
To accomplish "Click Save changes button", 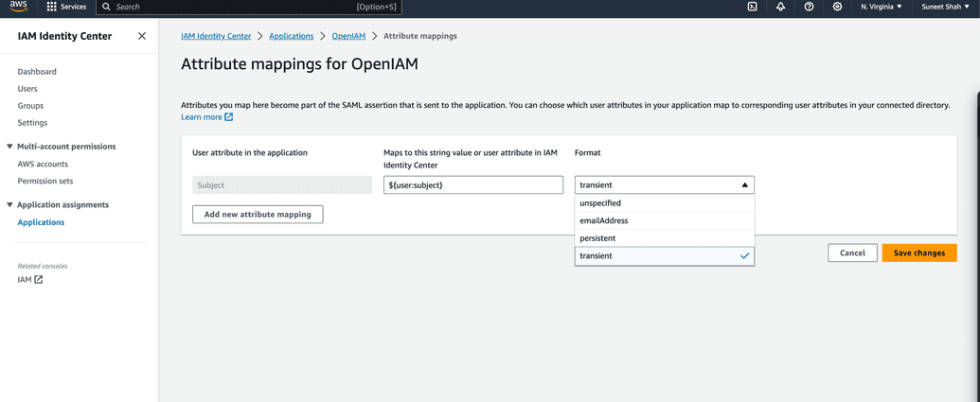I will (918, 253).
